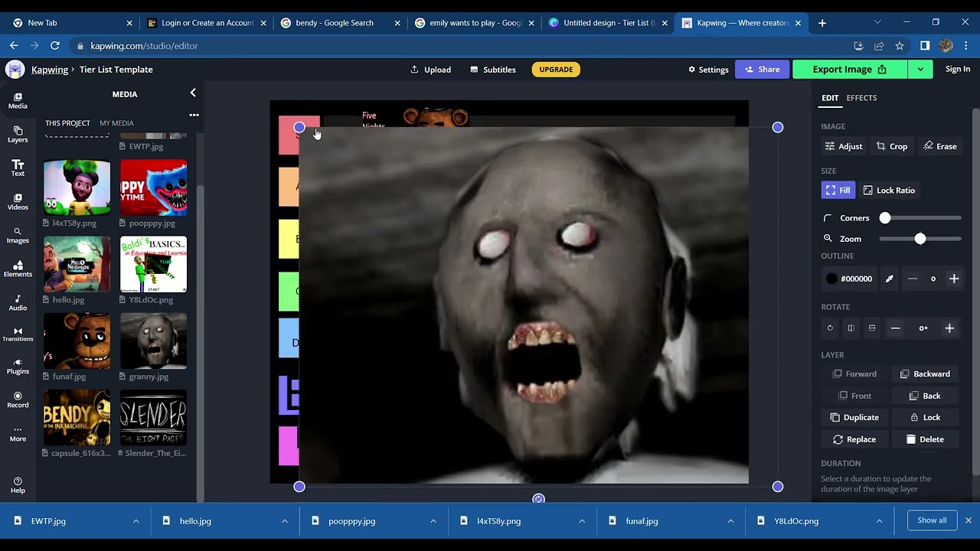Click the Erase button
The image size is (980, 551).
[x=940, y=146]
